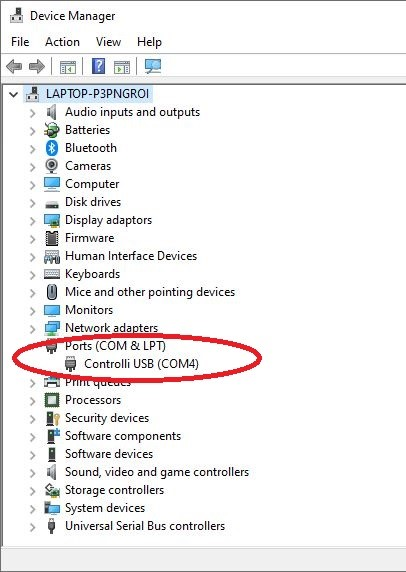Screen dimensions: 406x572
Task: Expand the Network adapters category
Action: point(32,329)
